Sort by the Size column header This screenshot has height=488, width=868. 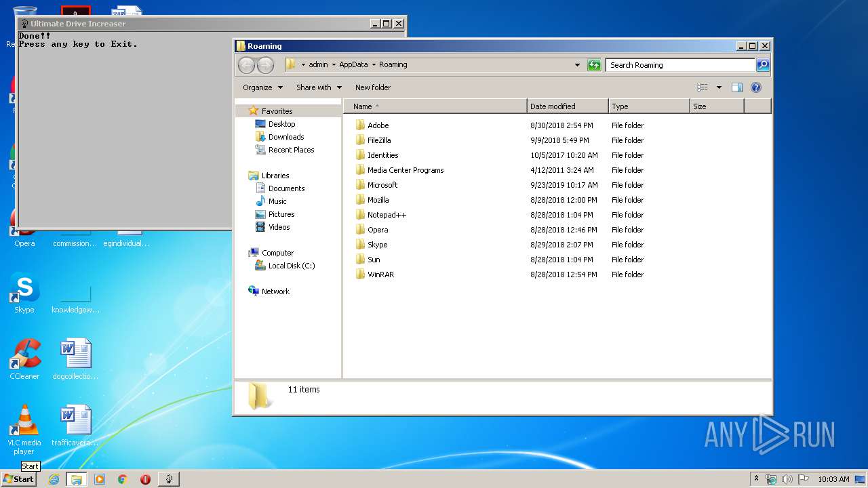[x=717, y=106]
